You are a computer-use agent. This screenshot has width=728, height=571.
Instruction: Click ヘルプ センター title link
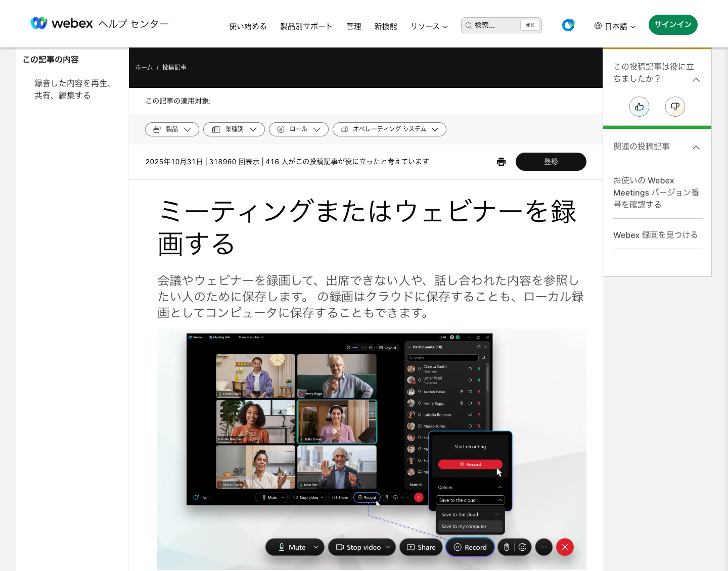[x=133, y=24]
